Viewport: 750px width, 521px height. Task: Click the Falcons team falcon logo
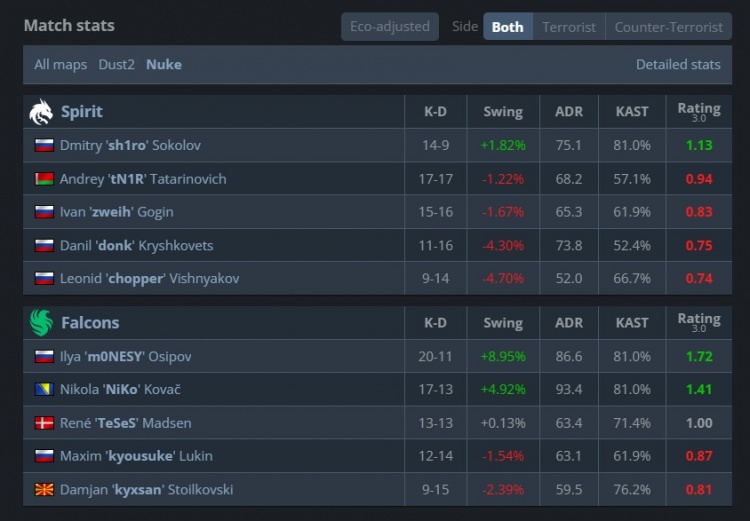click(x=41, y=322)
